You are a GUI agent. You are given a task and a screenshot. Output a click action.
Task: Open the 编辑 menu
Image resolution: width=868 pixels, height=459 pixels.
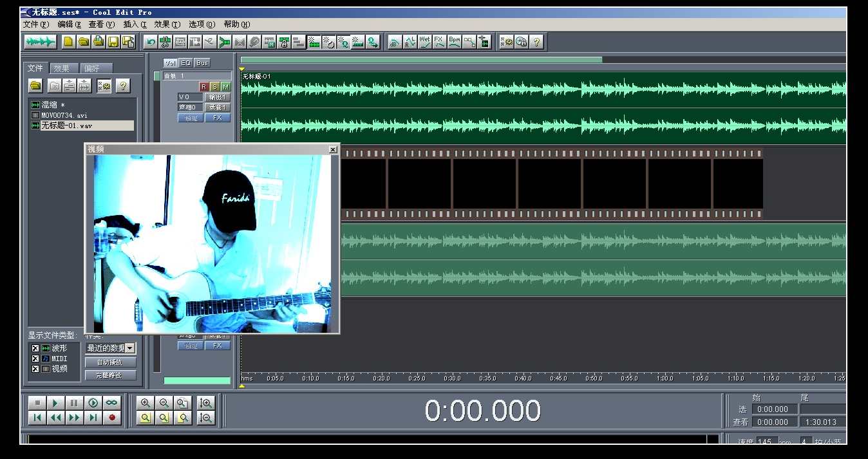click(x=69, y=24)
